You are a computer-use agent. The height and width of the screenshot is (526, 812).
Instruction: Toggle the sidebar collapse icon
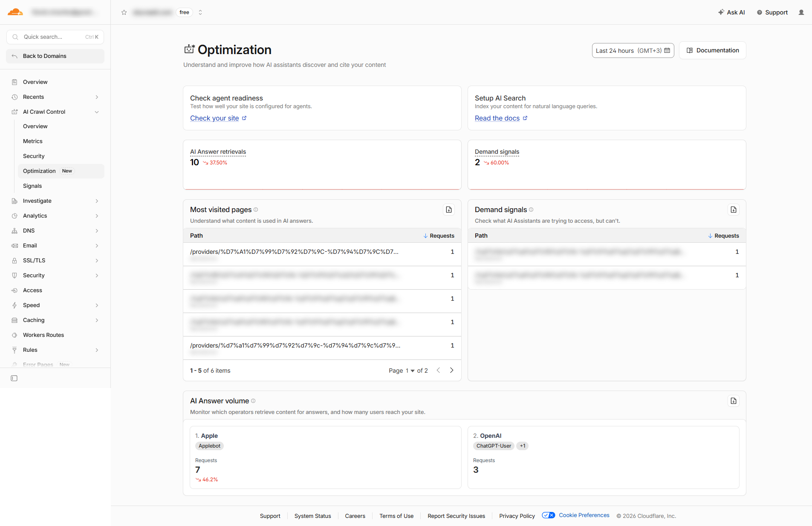coord(14,378)
